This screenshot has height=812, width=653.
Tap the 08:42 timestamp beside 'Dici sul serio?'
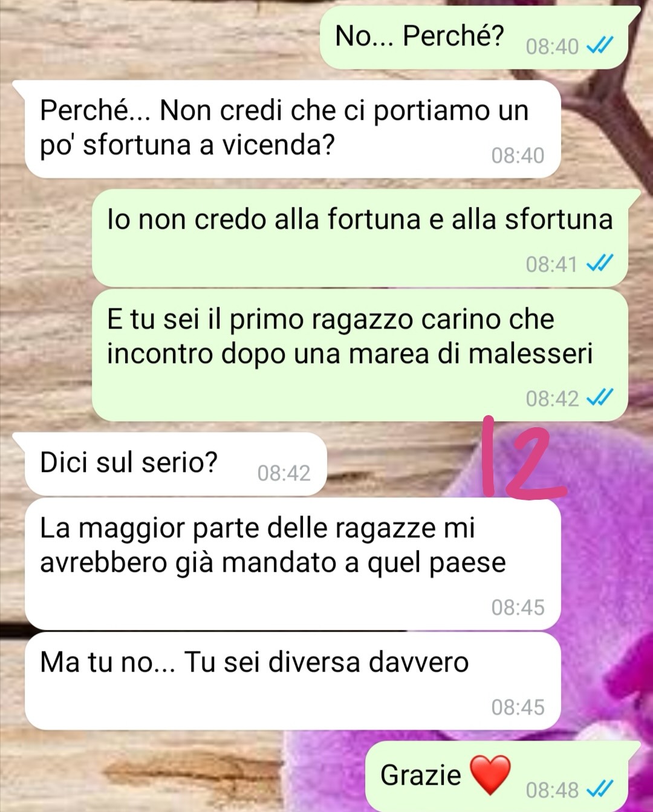[x=284, y=473]
